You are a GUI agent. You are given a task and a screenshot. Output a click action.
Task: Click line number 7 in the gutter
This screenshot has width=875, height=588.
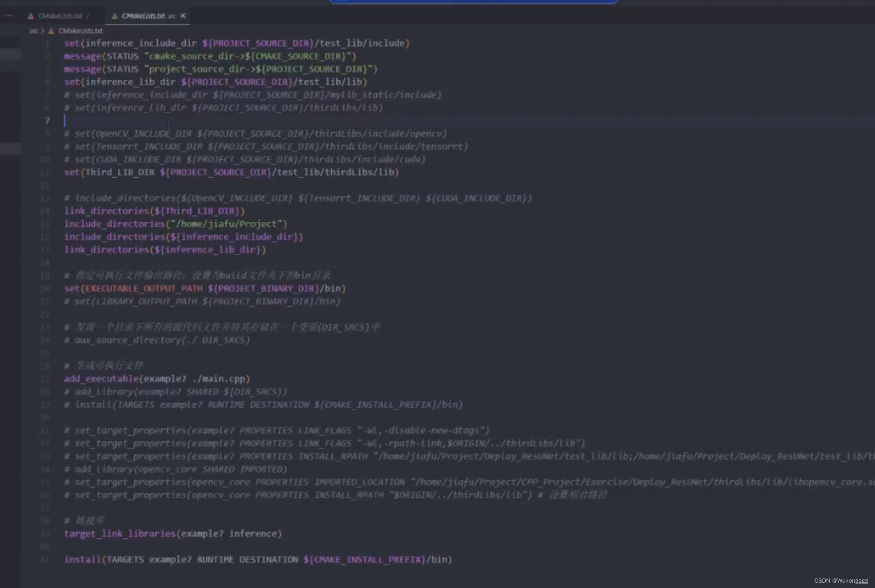click(x=48, y=121)
